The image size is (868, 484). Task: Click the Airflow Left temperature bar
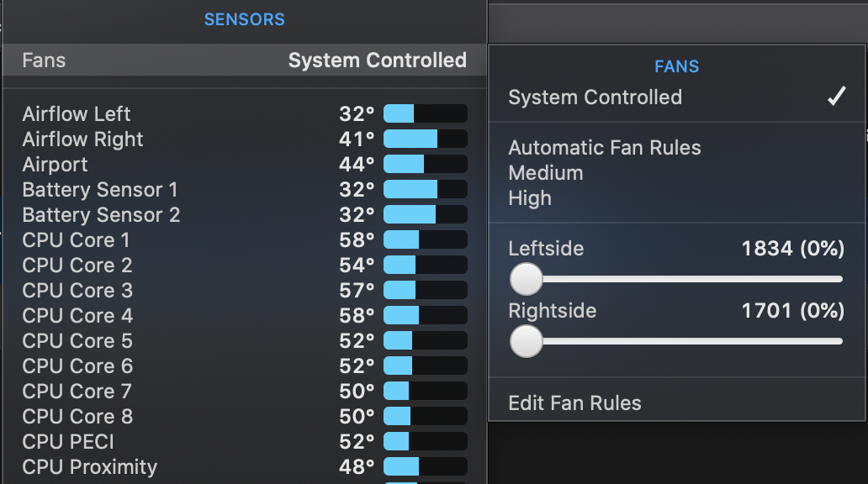tap(425, 114)
